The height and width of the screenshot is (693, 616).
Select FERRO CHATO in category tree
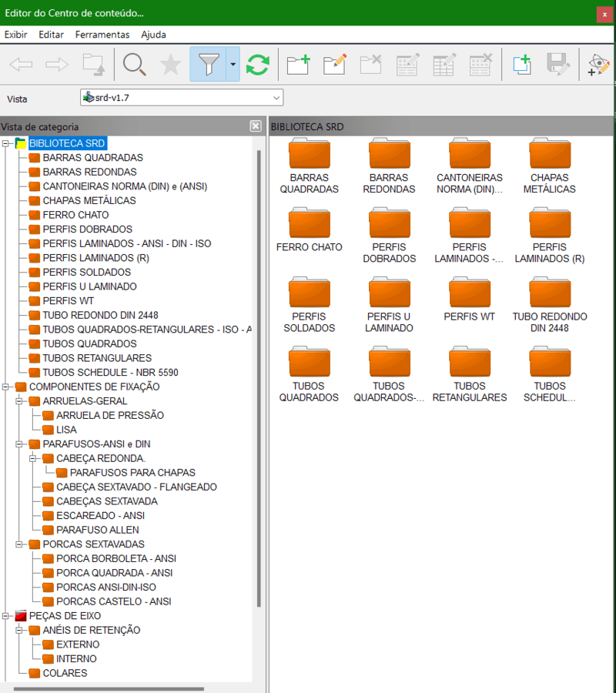pos(75,215)
